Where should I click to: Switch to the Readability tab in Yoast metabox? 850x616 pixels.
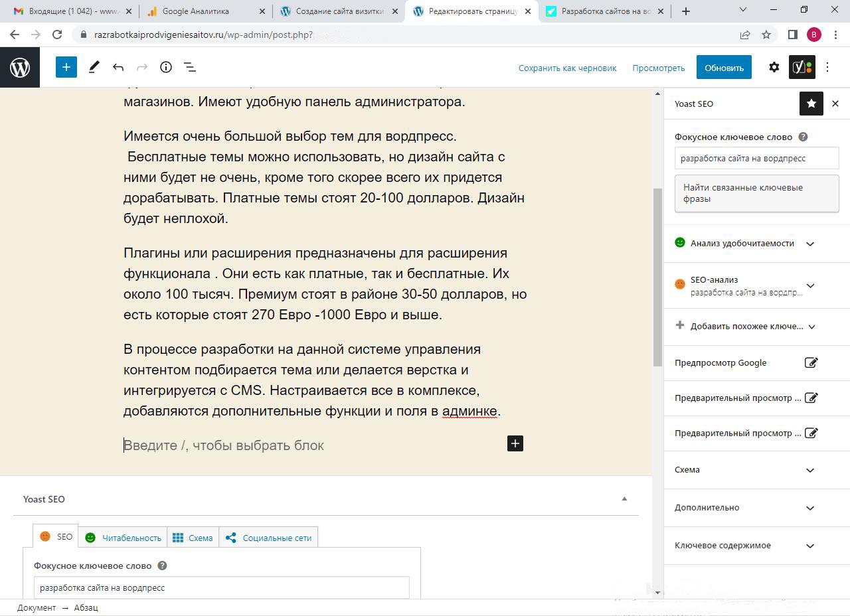124,538
